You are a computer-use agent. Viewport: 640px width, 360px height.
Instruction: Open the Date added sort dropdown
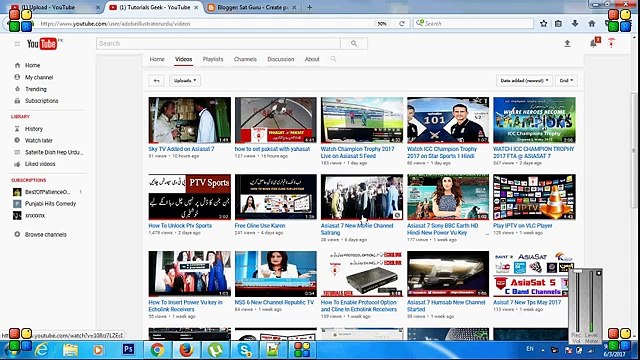click(524, 80)
